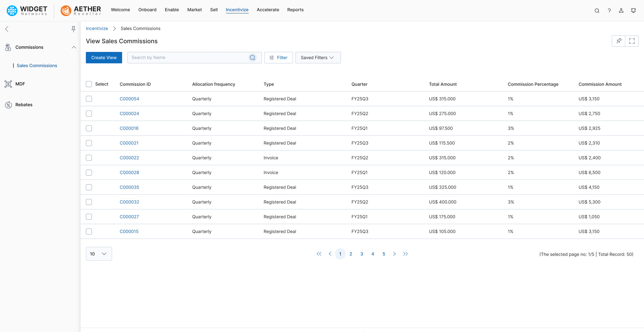Open the notifications bell icon
The image size is (644, 332).
[633, 11]
